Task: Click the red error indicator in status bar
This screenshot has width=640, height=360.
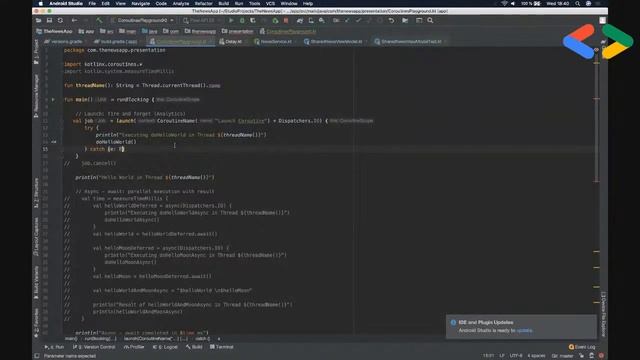Action: tap(601, 356)
